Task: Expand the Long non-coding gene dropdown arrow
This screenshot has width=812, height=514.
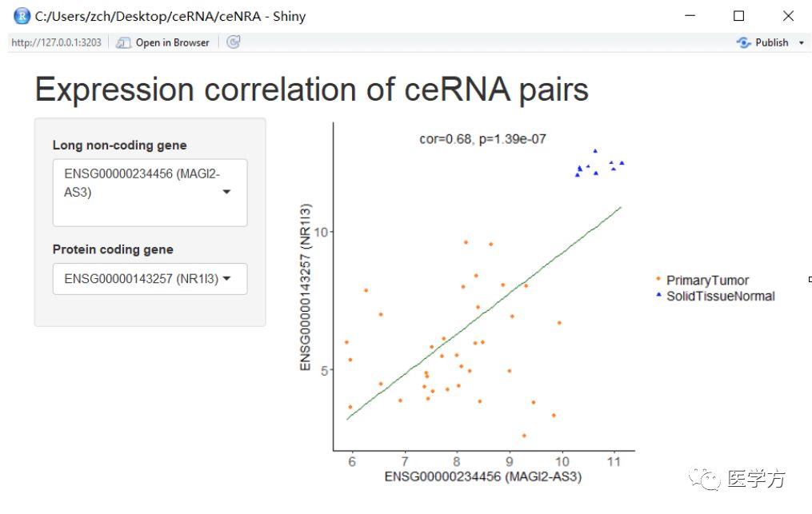Action: click(x=226, y=192)
